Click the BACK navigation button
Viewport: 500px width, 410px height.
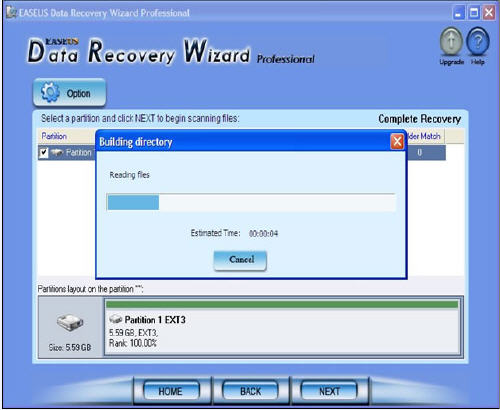pyautogui.click(x=250, y=391)
